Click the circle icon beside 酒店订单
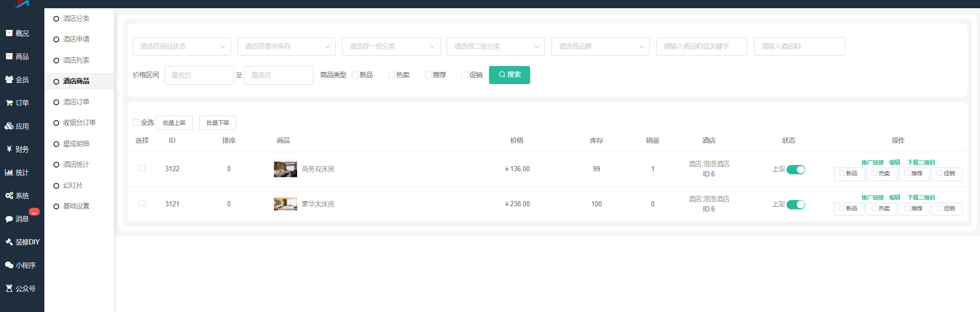This screenshot has height=312, width=980. (56, 102)
